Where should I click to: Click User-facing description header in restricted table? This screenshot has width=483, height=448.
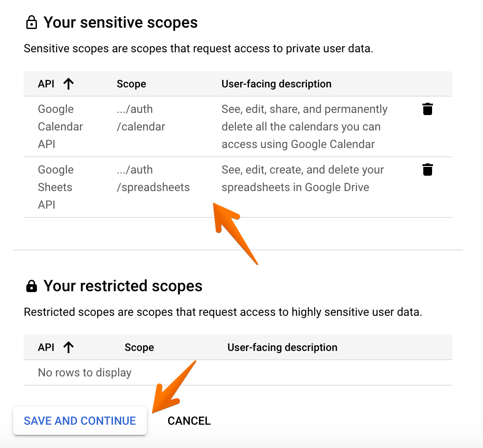click(282, 347)
